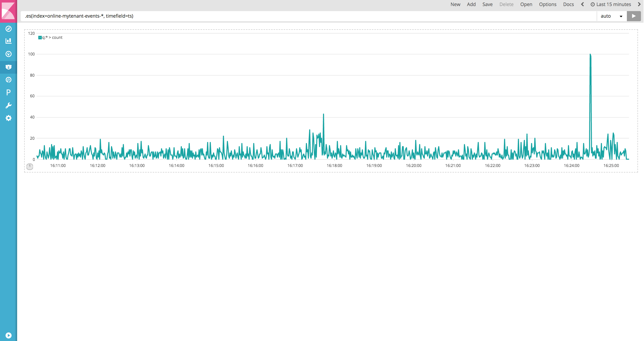Screen dimensions: 644x341
Task: Click Open in the top menu
Action: [x=526, y=4]
